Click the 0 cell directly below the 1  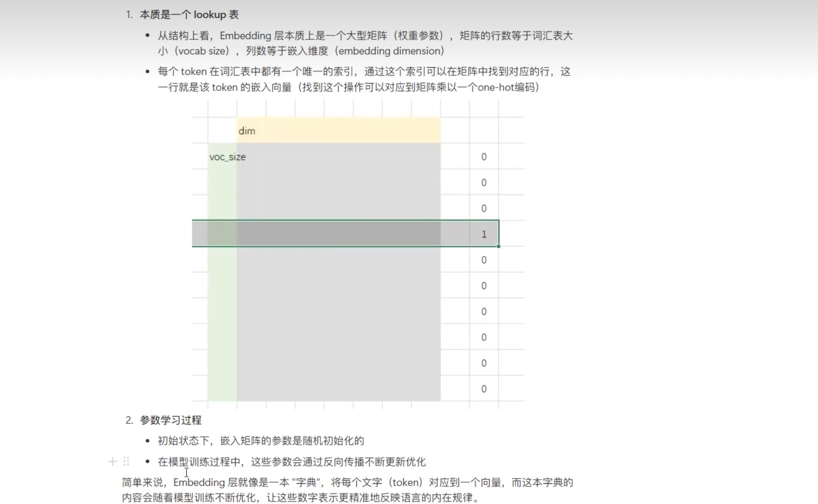click(483, 260)
